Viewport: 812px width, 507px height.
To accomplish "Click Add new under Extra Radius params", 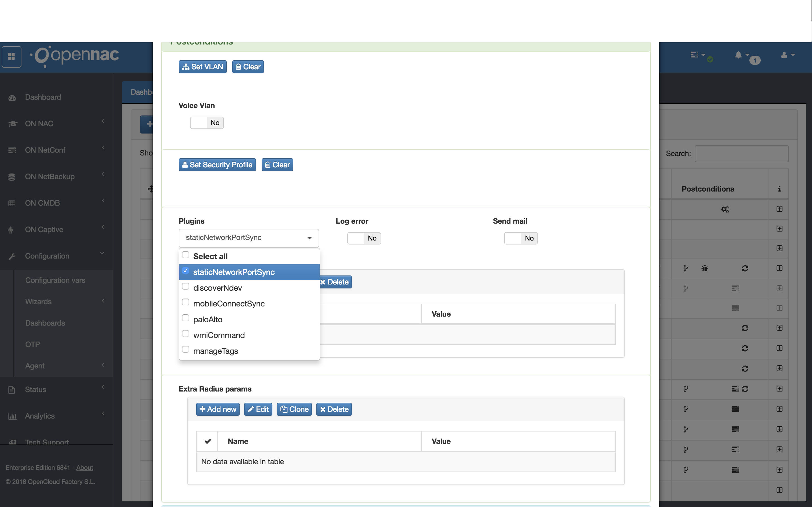I will (x=218, y=410).
